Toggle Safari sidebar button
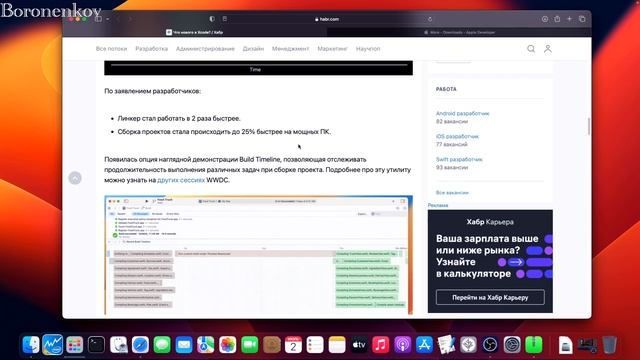This screenshot has width=640, height=360. 98,19
